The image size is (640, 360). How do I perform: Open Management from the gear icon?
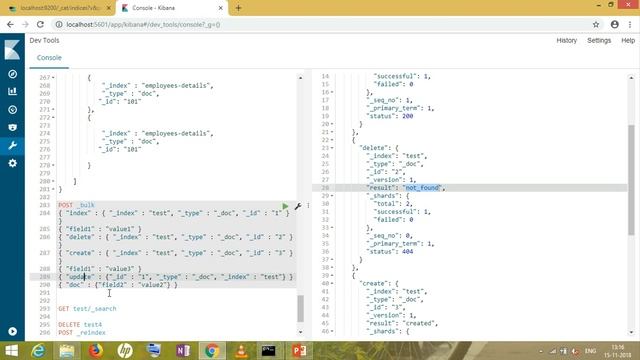(13, 163)
